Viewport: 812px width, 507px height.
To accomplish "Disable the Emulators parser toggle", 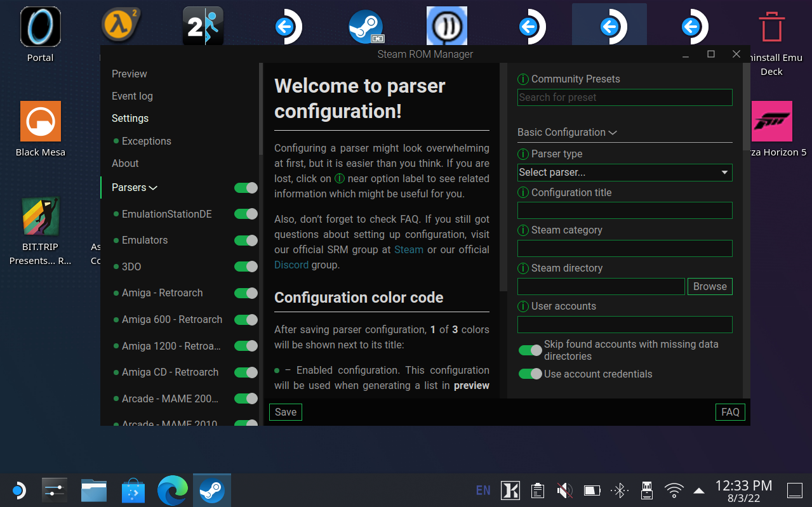I will pyautogui.click(x=246, y=240).
